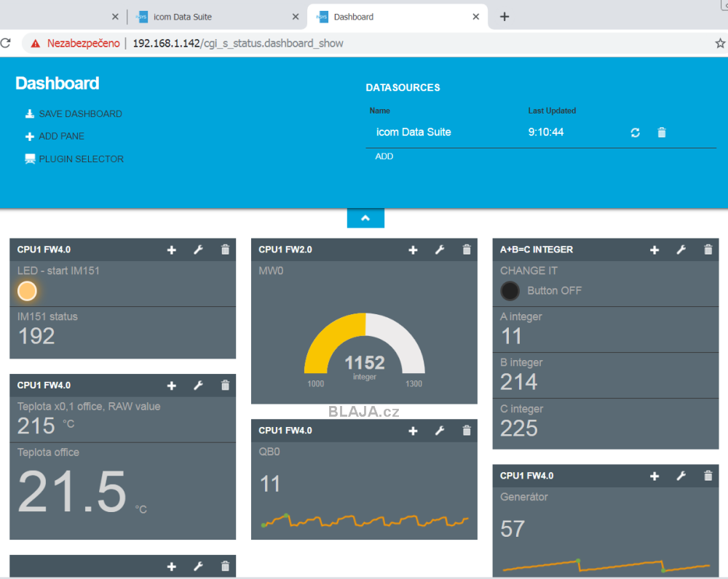Toggle the CHANGE IT Button OFF indicator
728x579 pixels.
(510, 291)
